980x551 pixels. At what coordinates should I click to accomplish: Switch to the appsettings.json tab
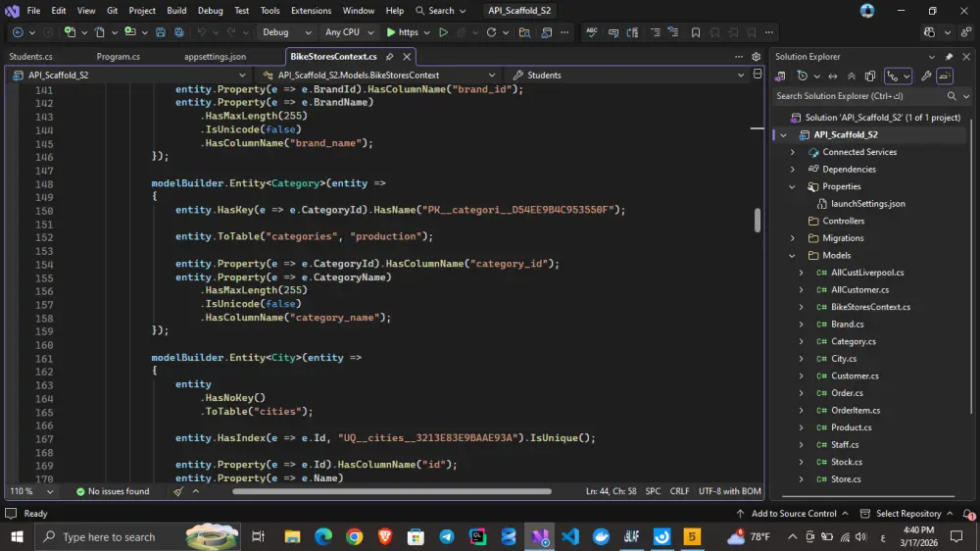point(215,56)
